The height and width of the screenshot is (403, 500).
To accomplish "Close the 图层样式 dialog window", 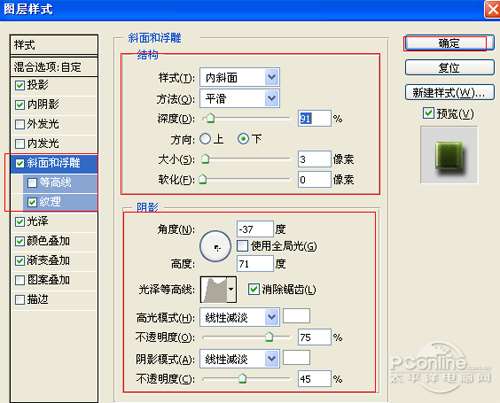I will (x=492, y=9).
